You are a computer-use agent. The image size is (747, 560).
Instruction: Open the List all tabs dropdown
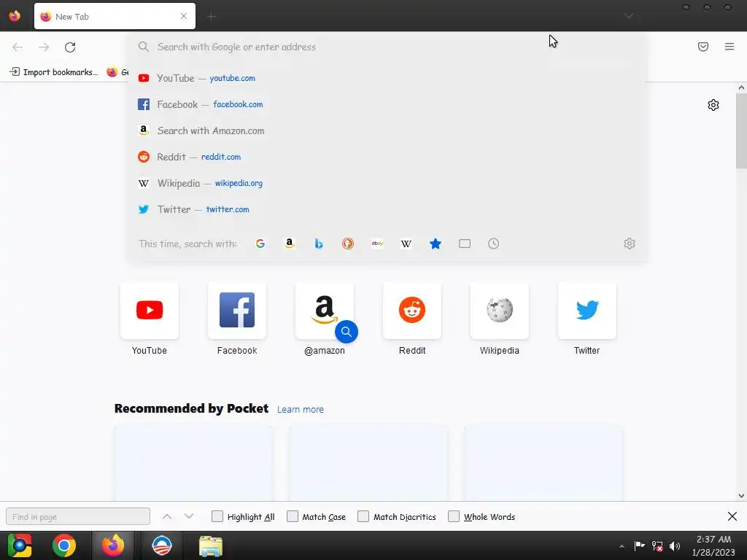pyautogui.click(x=629, y=16)
